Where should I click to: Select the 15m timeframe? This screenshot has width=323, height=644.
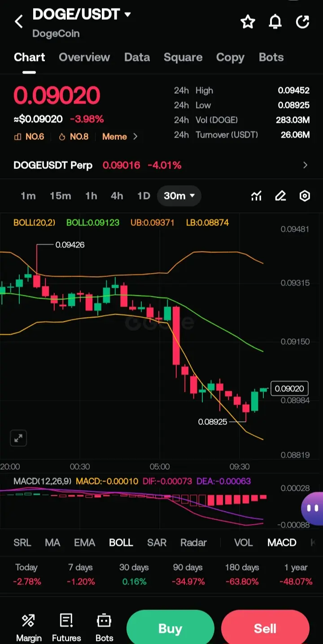tap(61, 196)
